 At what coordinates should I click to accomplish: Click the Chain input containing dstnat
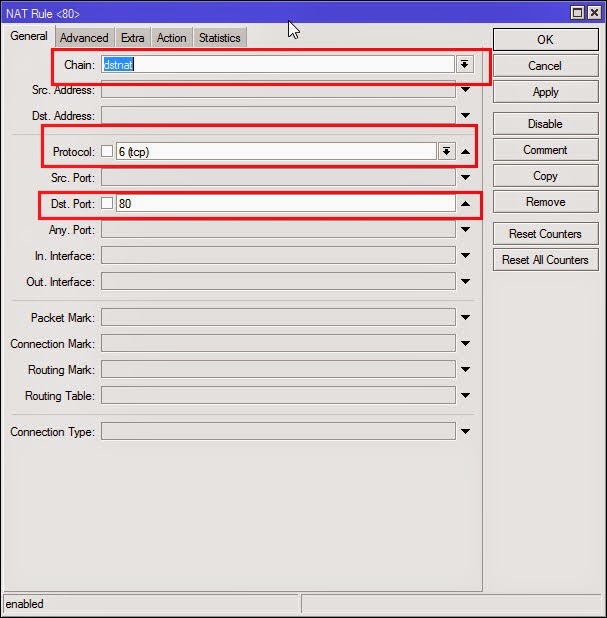coord(278,64)
